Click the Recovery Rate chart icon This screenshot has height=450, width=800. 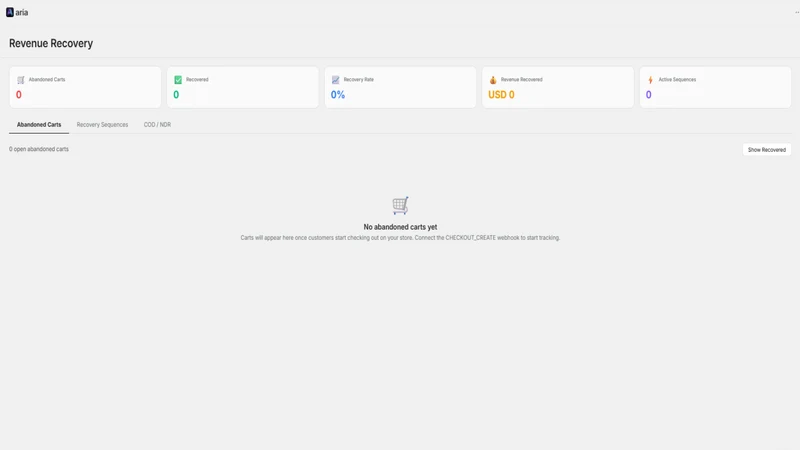tap(336, 80)
